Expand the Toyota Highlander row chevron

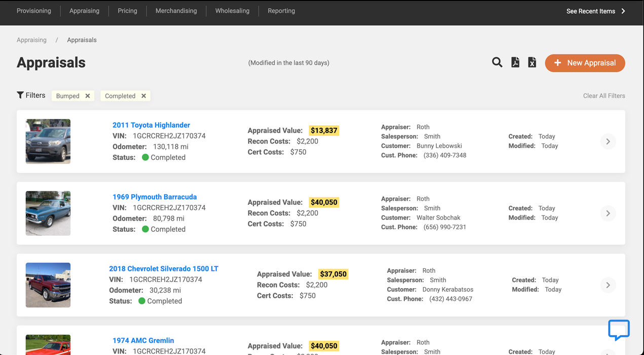[x=608, y=141]
